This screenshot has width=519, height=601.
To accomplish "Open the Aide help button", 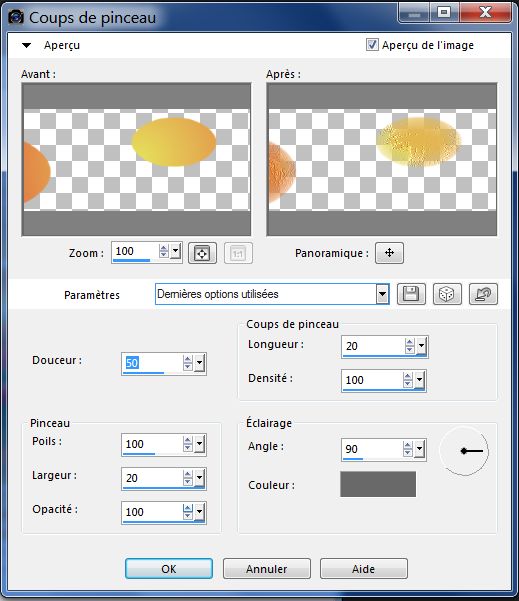I will pyautogui.click(x=363, y=569).
